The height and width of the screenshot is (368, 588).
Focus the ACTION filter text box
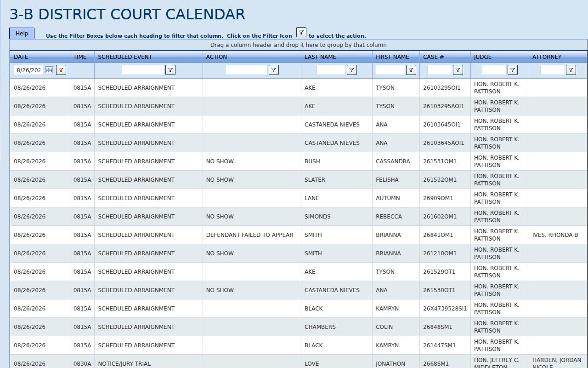coord(246,70)
